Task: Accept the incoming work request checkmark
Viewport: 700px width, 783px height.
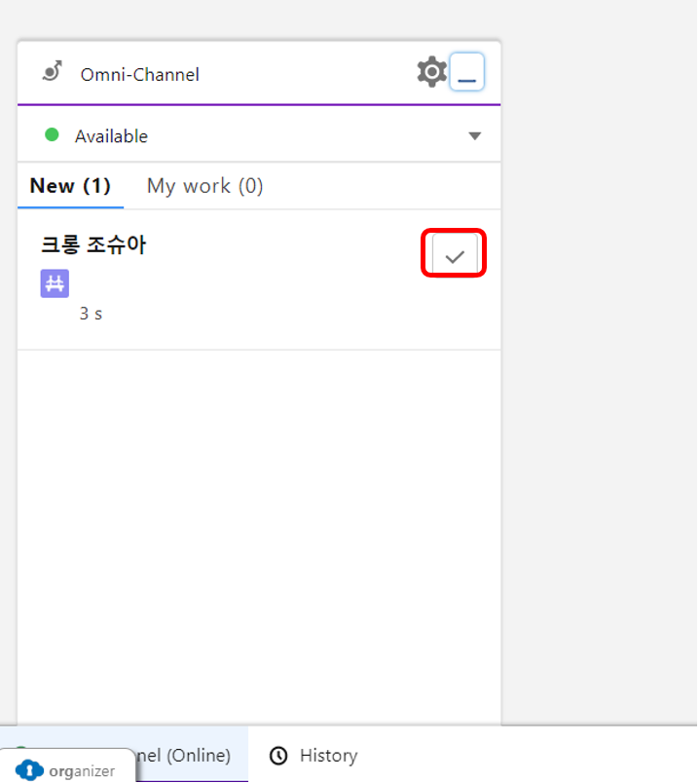Action: pos(454,256)
